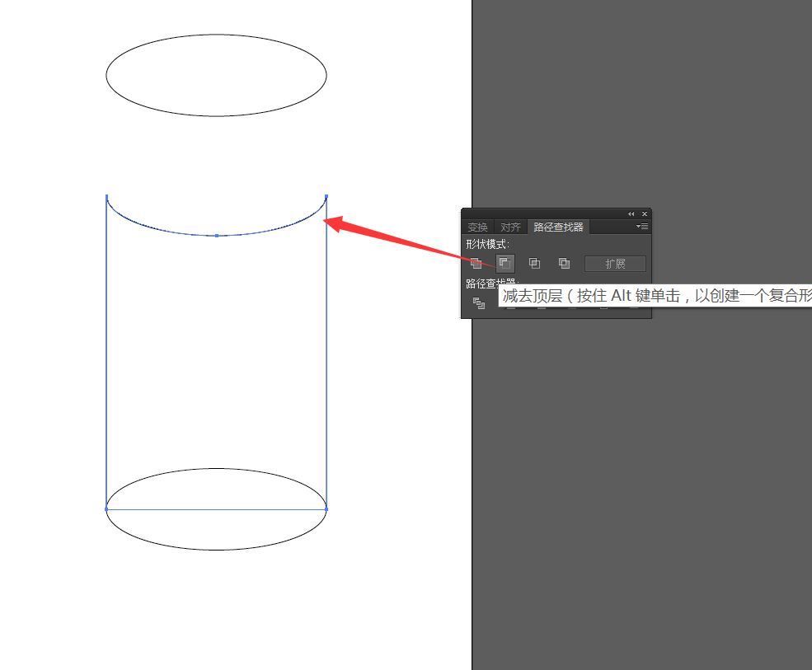The width and height of the screenshot is (812, 670).
Task: Apply Minus Front (减去顶层) shape mode
Action: (505, 264)
